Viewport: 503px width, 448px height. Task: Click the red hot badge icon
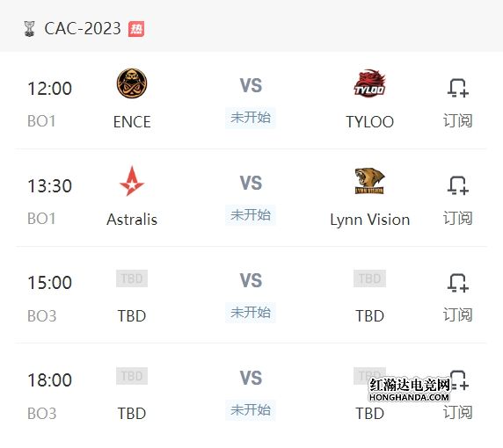(136, 29)
